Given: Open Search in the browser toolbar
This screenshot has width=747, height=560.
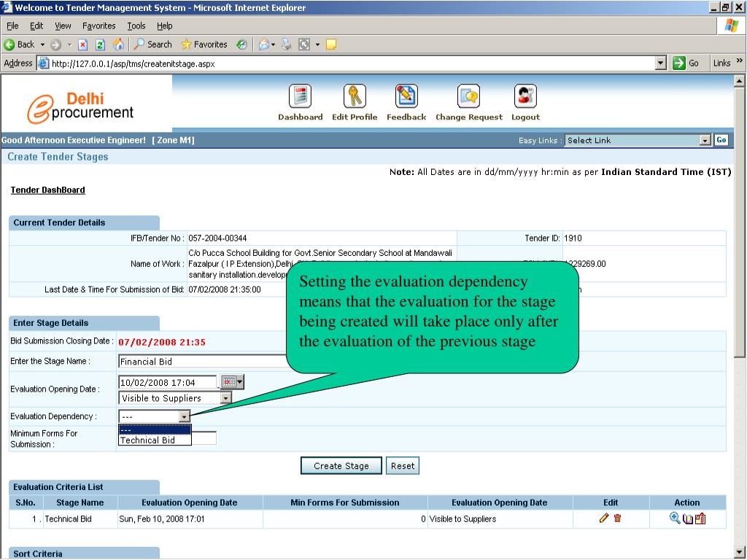Looking at the screenshot, I should point(152,44).
